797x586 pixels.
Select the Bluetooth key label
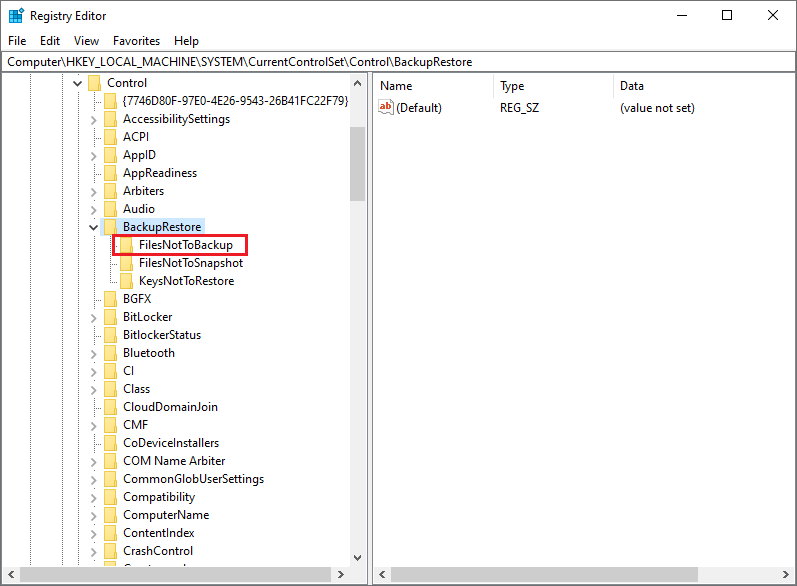(x=148, y=353)
